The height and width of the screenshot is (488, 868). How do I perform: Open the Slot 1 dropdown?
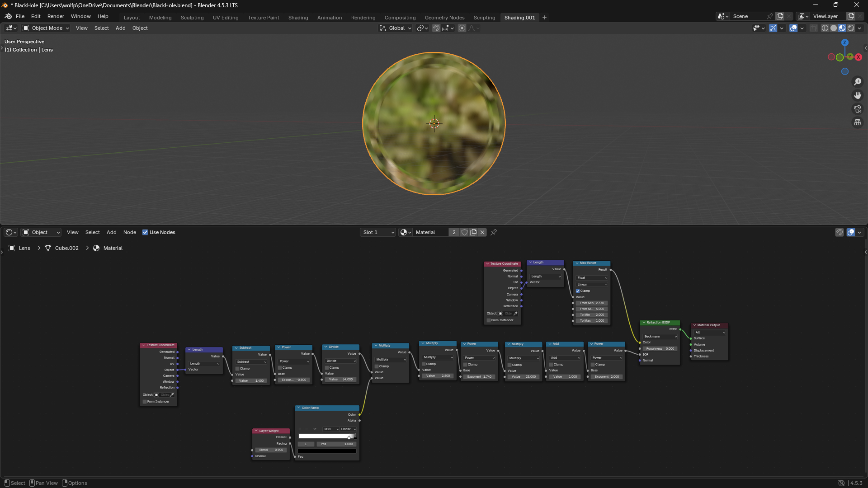(378, 232)
